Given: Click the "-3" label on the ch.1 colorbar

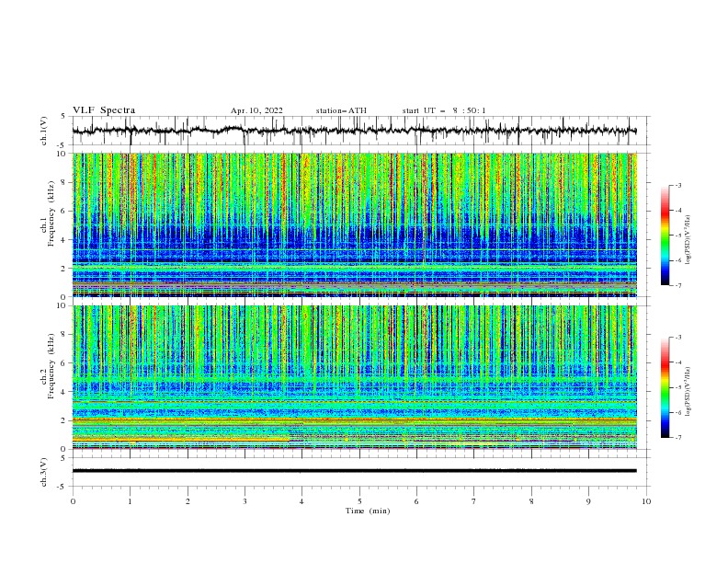Looking at the screenshot, I should [677, 185].
